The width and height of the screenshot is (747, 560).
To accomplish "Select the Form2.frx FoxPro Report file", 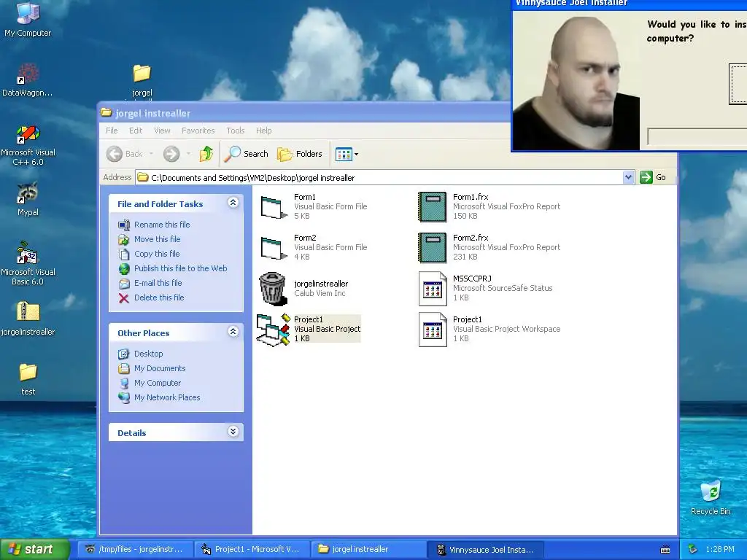I will (x=489, y=247).
